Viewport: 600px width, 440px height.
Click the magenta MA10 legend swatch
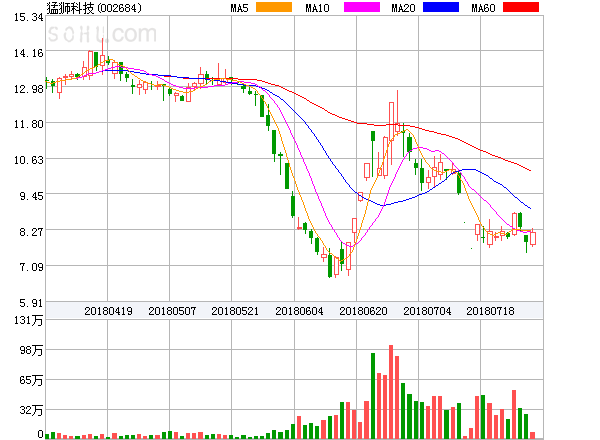362,7
